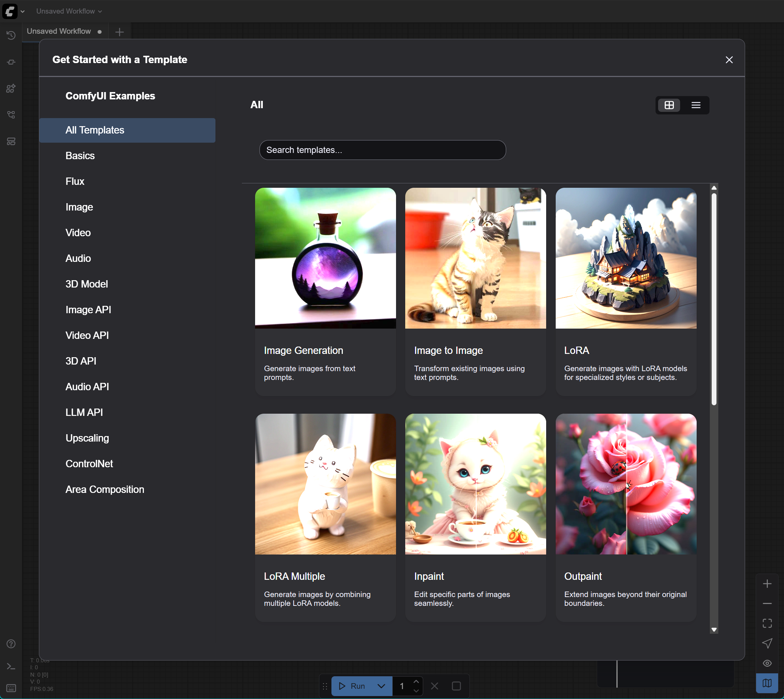Open the bottom terminal panel
784x699 pixels.
pyautogui.click(x=11, y=666)
